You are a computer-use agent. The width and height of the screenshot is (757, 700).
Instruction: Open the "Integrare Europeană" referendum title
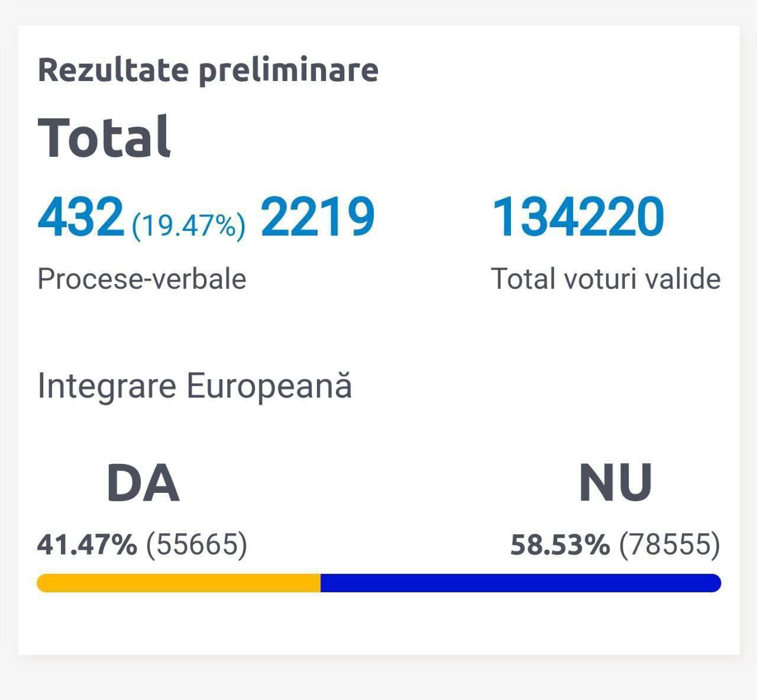tap(195, 386)
